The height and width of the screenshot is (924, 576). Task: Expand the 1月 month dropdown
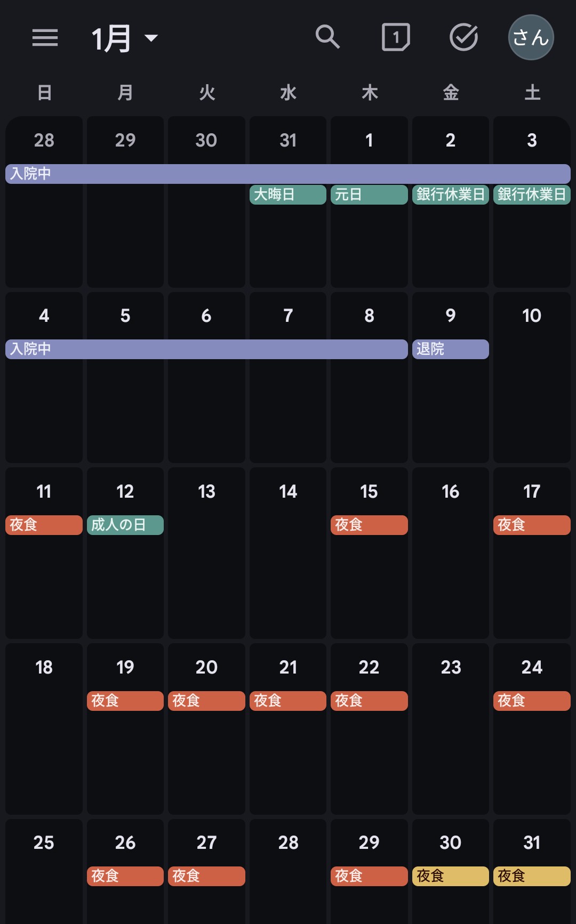click(125, 38)
